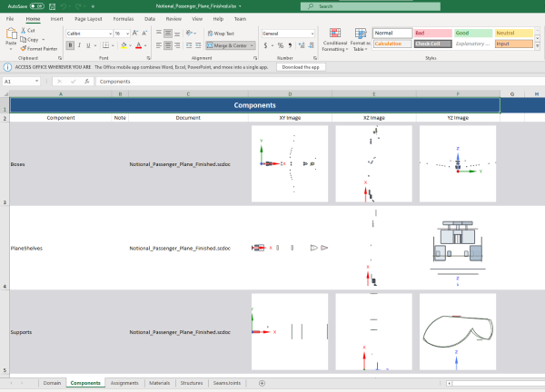Screen dimensions: 545x392
Task: Decrease font size with small A icon
Action: tap(144, 34)
